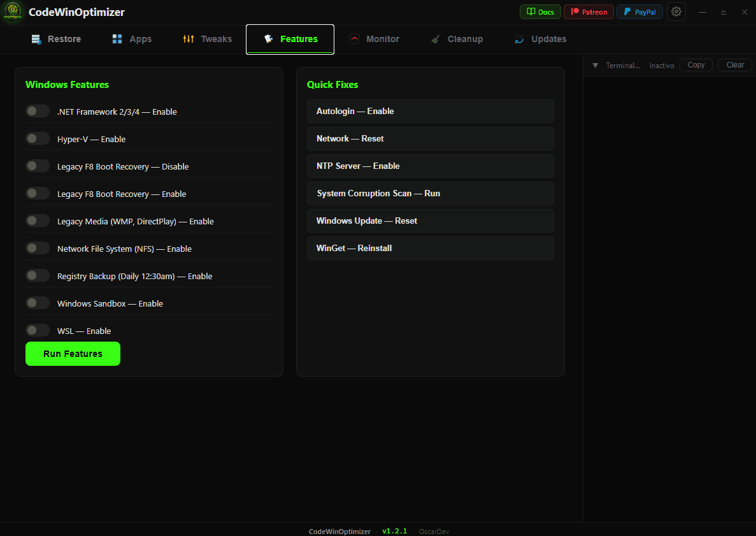Click the Restore tab icon

[x=36, y=39]
